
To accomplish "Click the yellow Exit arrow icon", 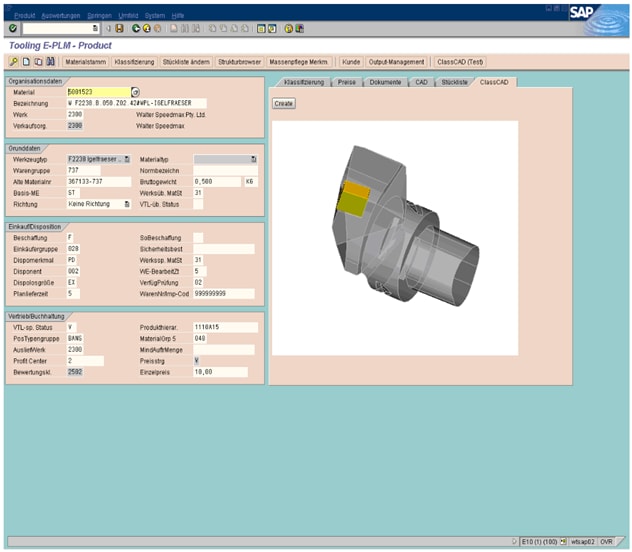I will [147, 28].
